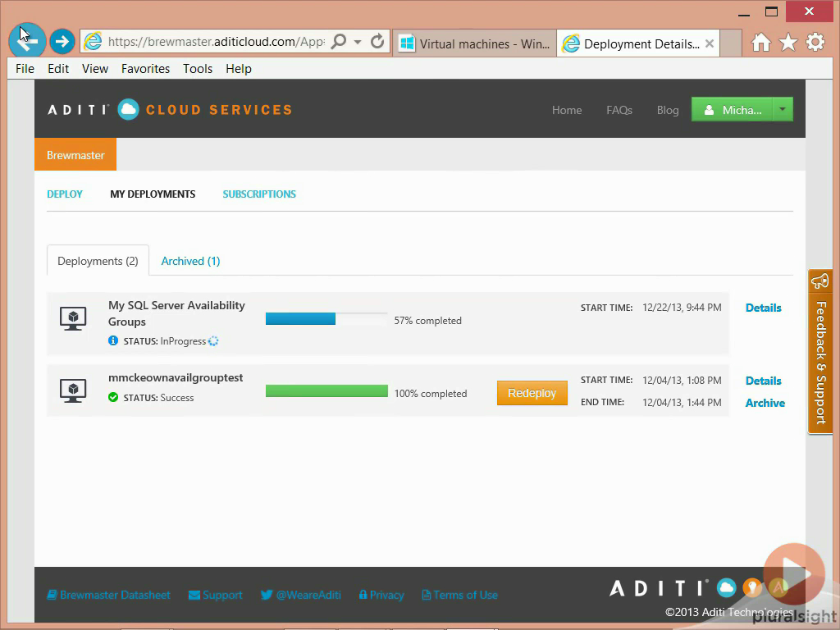Open the Terms of Use link
The width and height of the screenshot is (840, 630).
(459, 595)
